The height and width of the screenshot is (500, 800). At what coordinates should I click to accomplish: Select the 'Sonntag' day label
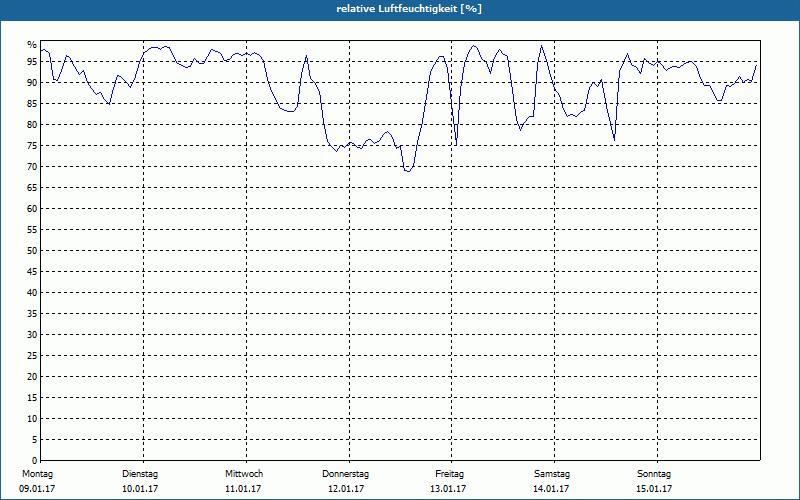[x=654, y=474]
